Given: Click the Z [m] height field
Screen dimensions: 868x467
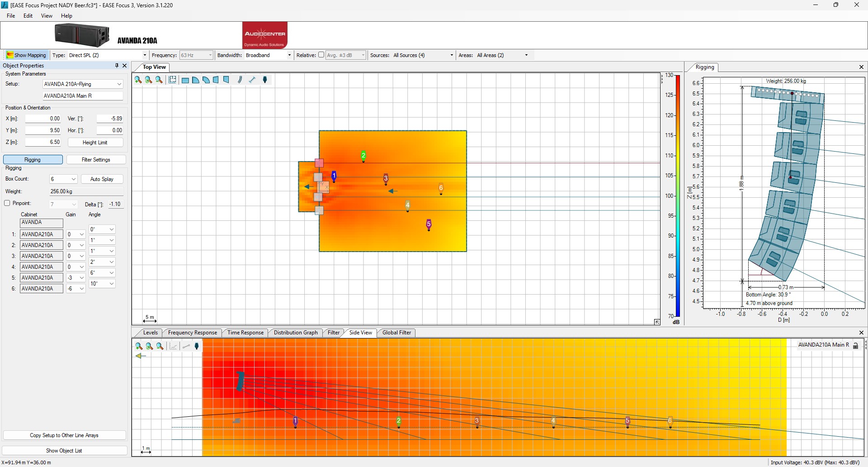Looking at the screenshot, I should (x=43, y=142).
